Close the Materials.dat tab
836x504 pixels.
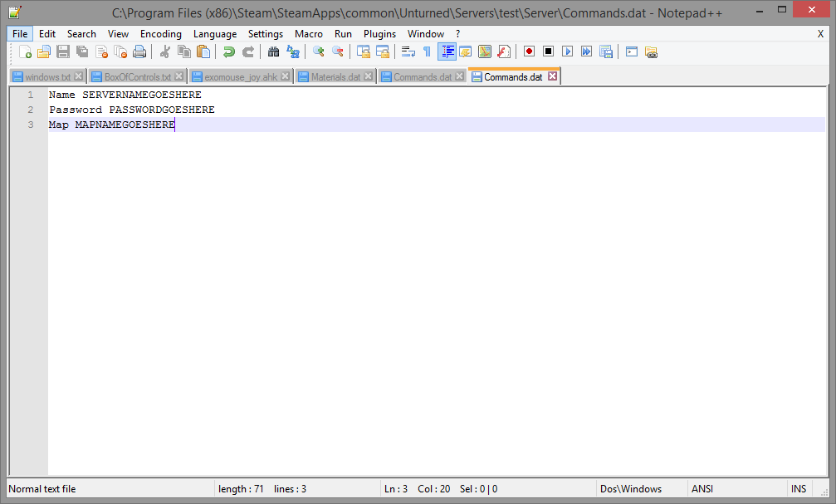(x=368, y=76)
